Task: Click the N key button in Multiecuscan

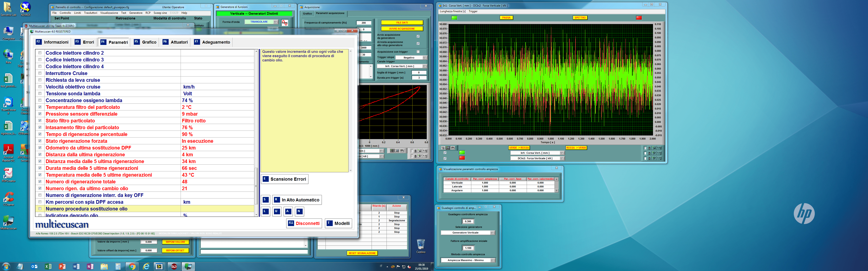Action: [x=299, y=211]
